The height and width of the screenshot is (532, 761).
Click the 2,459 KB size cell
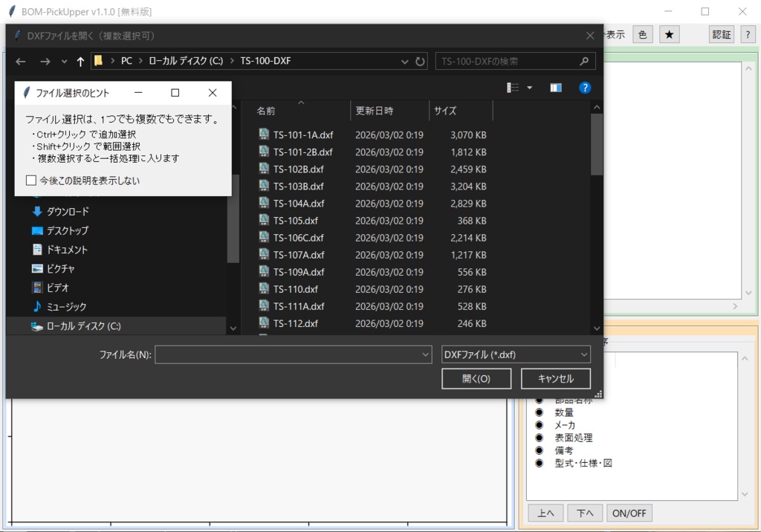468,169
